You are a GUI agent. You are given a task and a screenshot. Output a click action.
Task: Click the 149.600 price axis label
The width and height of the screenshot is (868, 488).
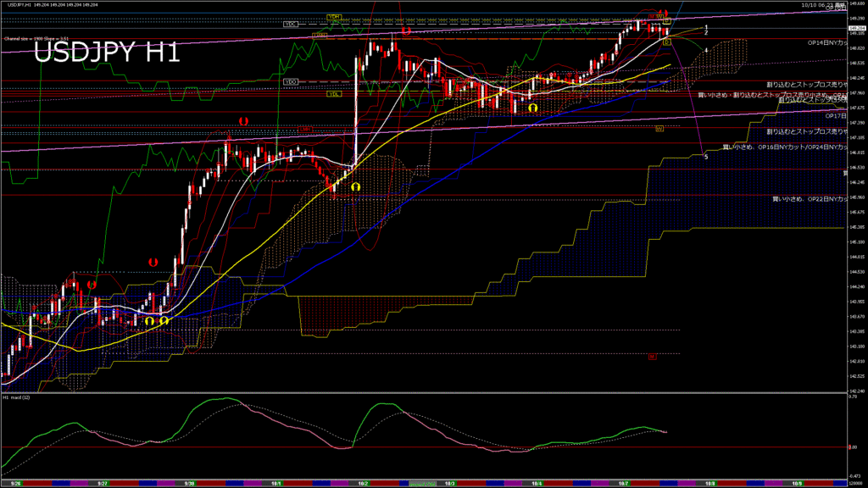tap(856, 3)
